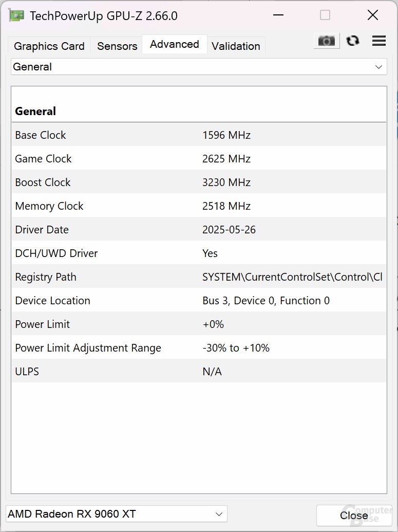Select the ULPS row label
Screen dimensions: 398x532
(x=27, y=372)
